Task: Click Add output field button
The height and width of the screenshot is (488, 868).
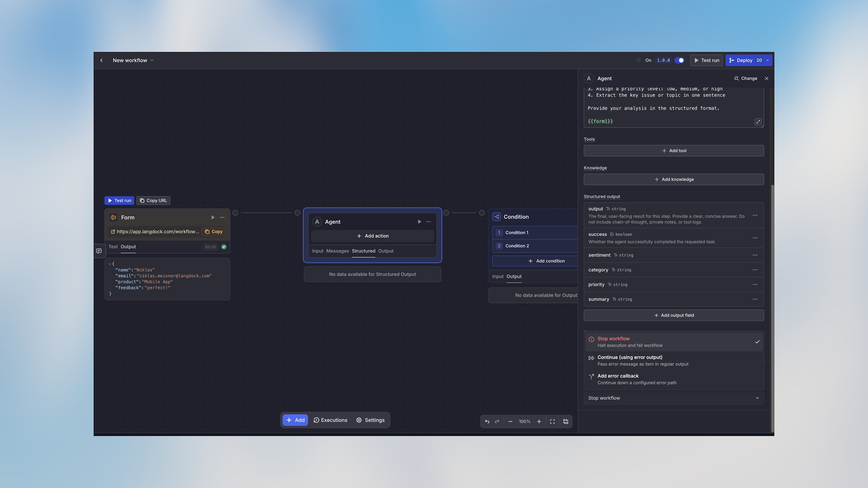Action: [674, 315]
